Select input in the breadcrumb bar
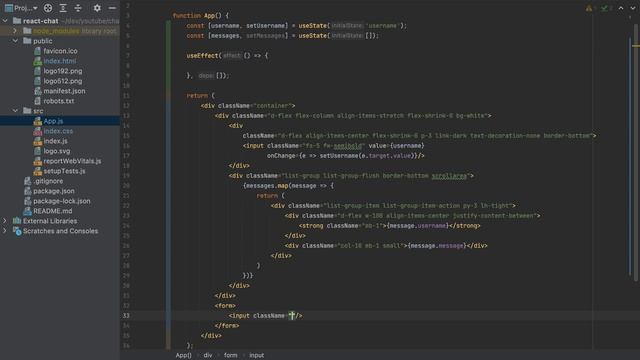Image resolution: width=640 pixels, height=360 pixels. [256, 355]
